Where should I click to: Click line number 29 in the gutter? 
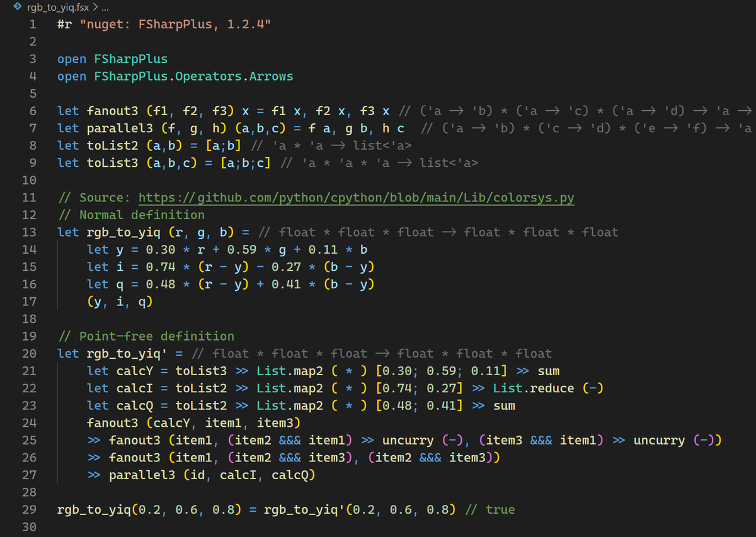click(x=30, y=509)
